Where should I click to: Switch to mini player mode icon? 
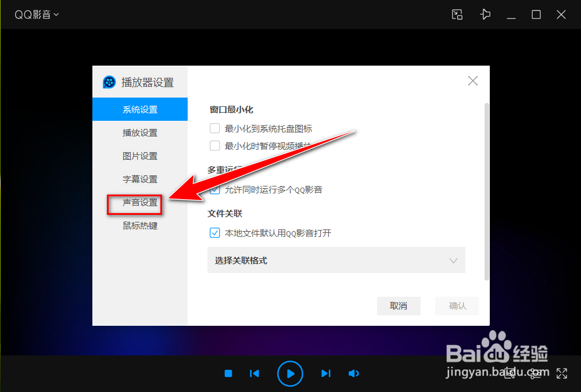(457, 15)
